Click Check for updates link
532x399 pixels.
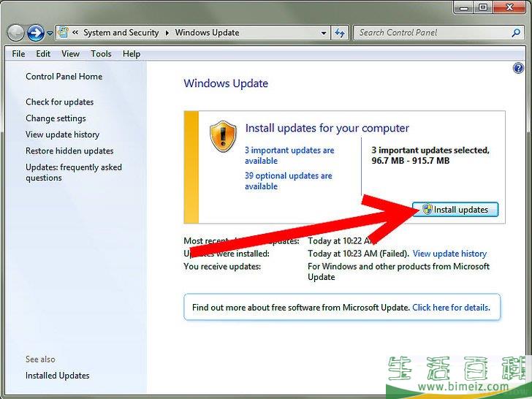point(59,102)
